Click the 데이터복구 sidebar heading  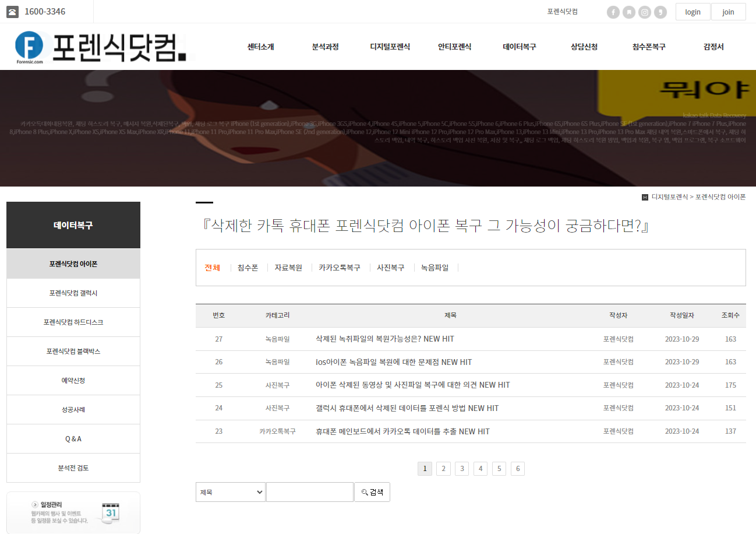[73, 225]
